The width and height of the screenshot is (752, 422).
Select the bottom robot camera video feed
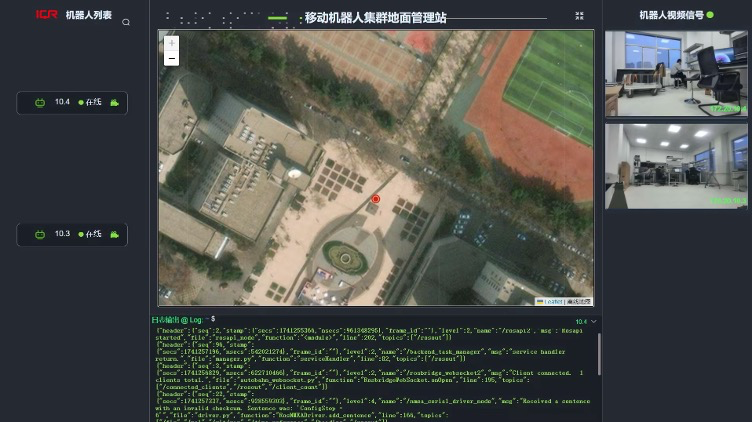click(676, 166)
